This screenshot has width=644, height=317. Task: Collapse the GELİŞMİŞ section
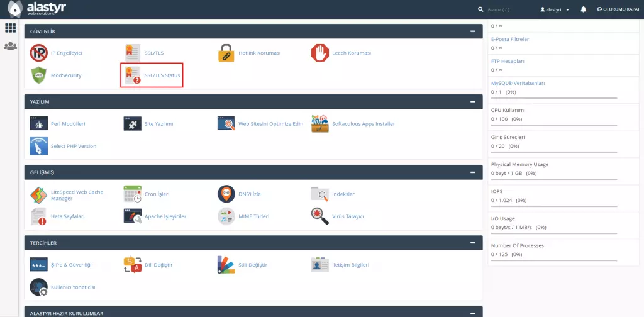[x=472, y=172]
